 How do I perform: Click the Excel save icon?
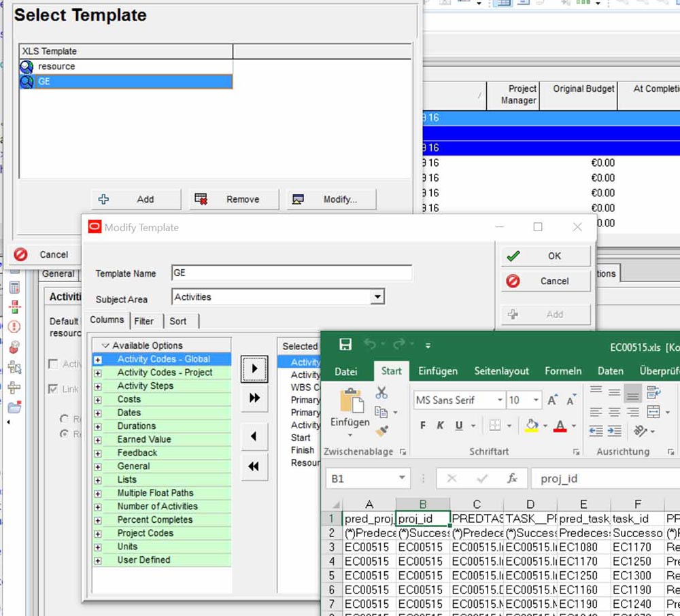click(x=345, y=345)
